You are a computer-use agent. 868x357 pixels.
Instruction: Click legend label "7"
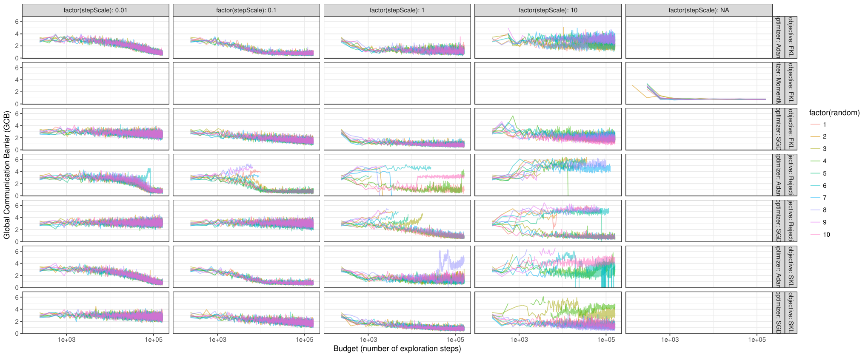click(825, 198)
